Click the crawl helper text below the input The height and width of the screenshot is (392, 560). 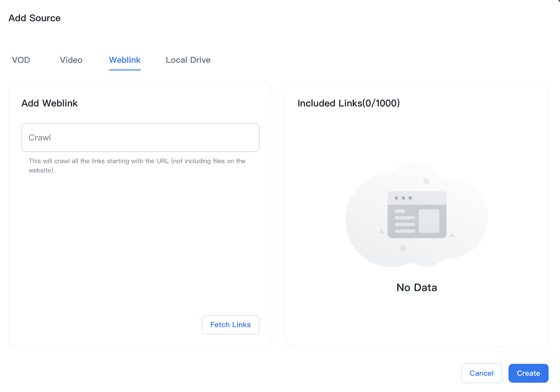(x=137, y=166)
